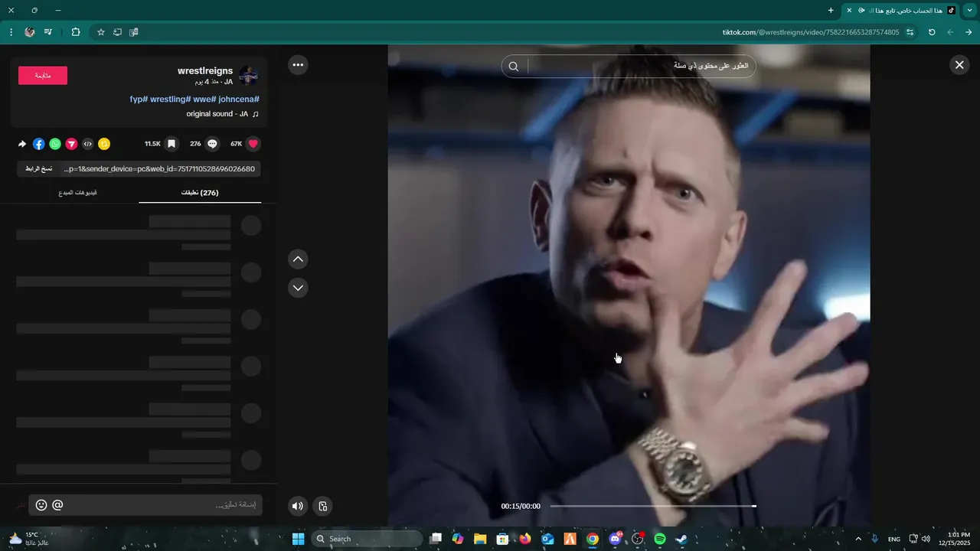
Task: Open the translate icon in address bar
Action: coord(134,32)
